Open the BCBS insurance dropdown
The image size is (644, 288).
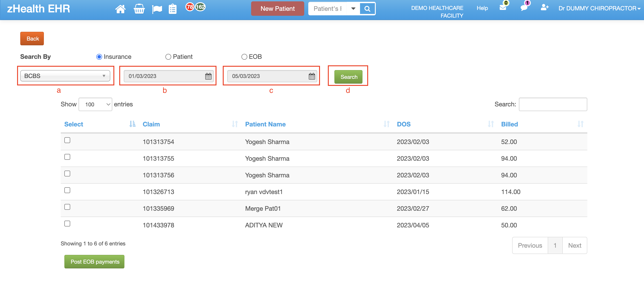[x=65, y=76]
